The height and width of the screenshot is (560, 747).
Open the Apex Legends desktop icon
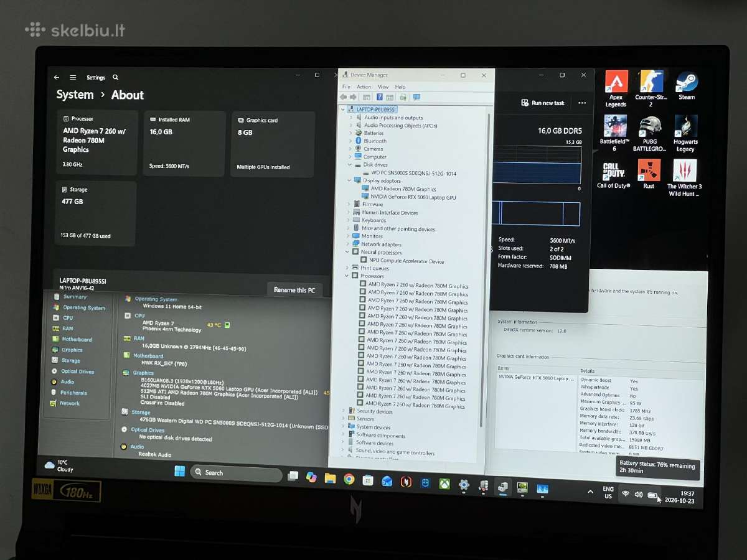(x=616, y=88)
